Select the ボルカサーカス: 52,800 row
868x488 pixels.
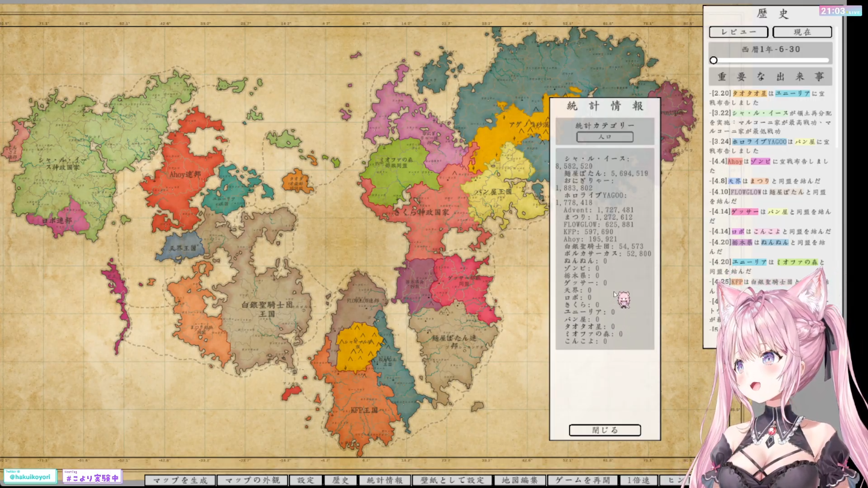coord(607,254)
